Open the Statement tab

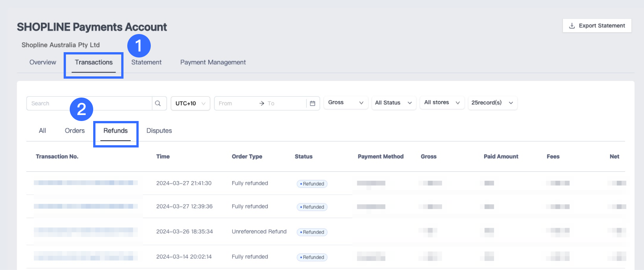pyautogui.click(x=146, y=62)
